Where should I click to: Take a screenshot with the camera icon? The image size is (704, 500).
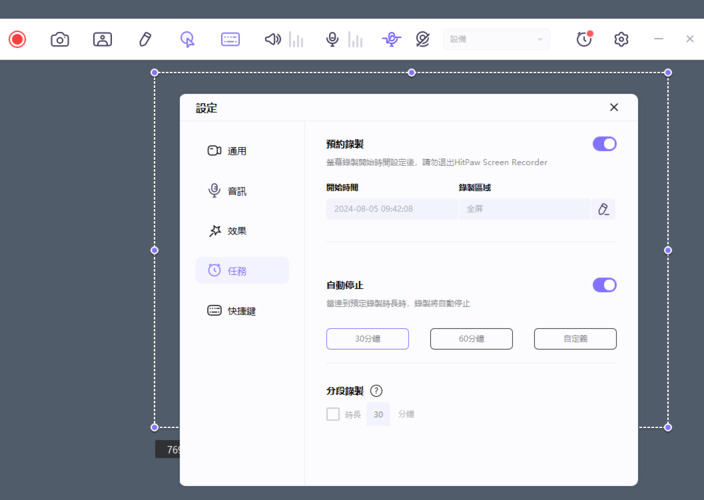60,39
